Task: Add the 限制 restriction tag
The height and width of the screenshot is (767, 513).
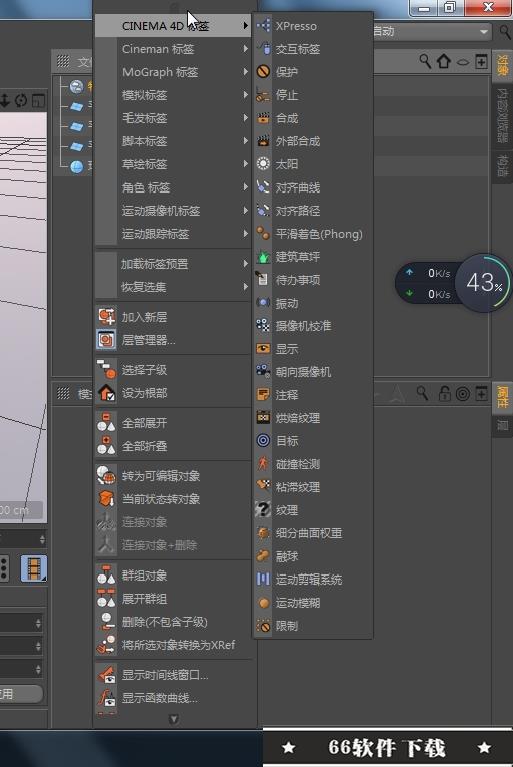Action: (312, 626)
